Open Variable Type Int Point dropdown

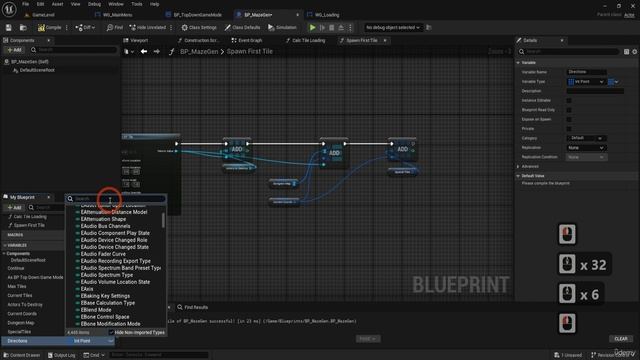(586, 82)
